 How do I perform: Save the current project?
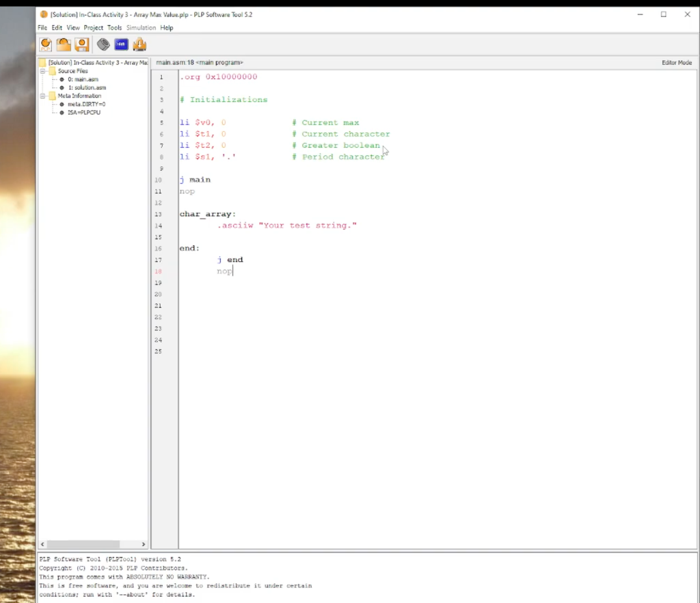pyautogui.click(x=82, y=44)
